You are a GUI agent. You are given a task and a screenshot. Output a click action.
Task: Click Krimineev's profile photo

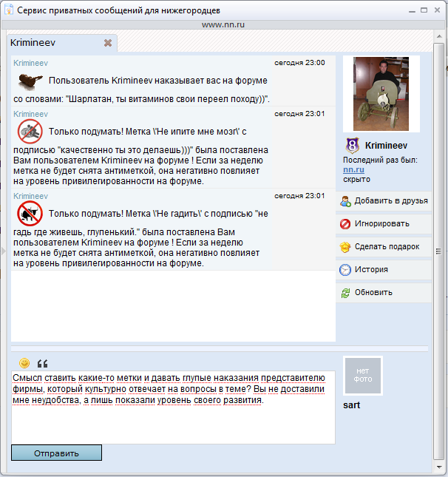pyautogui.click(x=381, y=94)
